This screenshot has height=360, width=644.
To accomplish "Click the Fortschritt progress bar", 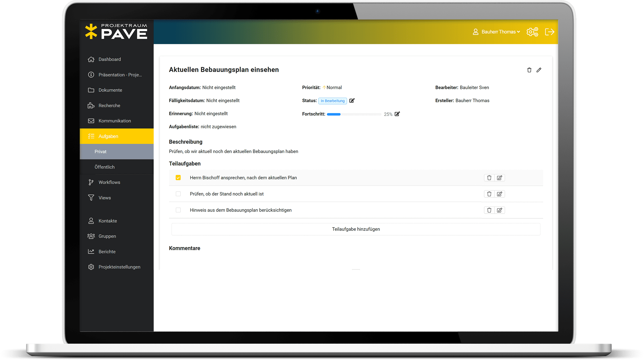I will (x=354, y=114).
